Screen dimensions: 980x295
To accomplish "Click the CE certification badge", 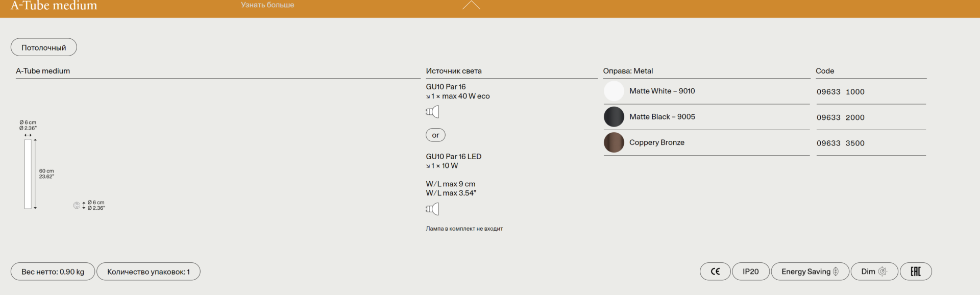I will pos(715,272).
